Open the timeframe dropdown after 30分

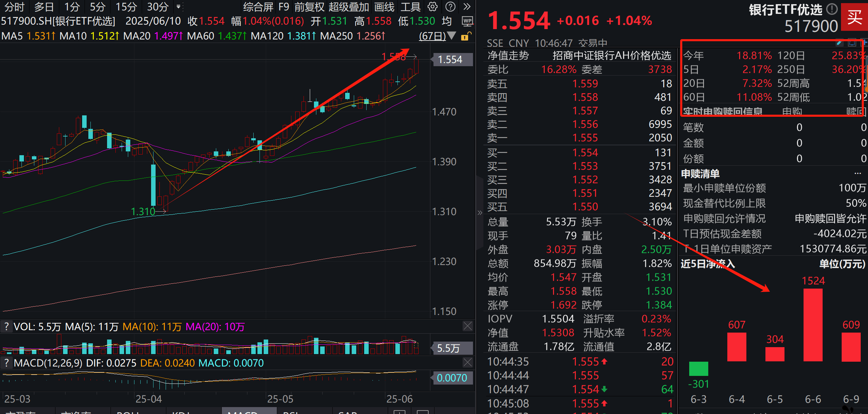[x=178, y=7]
